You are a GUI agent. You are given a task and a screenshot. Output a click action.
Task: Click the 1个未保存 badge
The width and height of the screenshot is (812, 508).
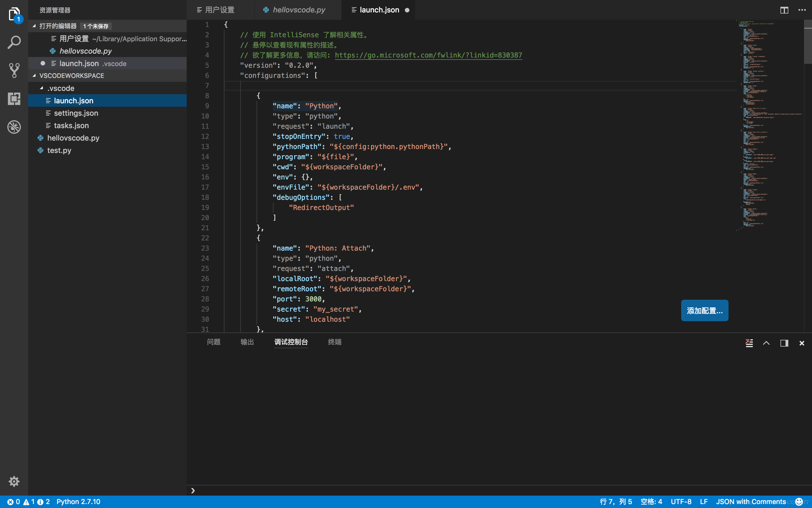click(x=96, y=26)
